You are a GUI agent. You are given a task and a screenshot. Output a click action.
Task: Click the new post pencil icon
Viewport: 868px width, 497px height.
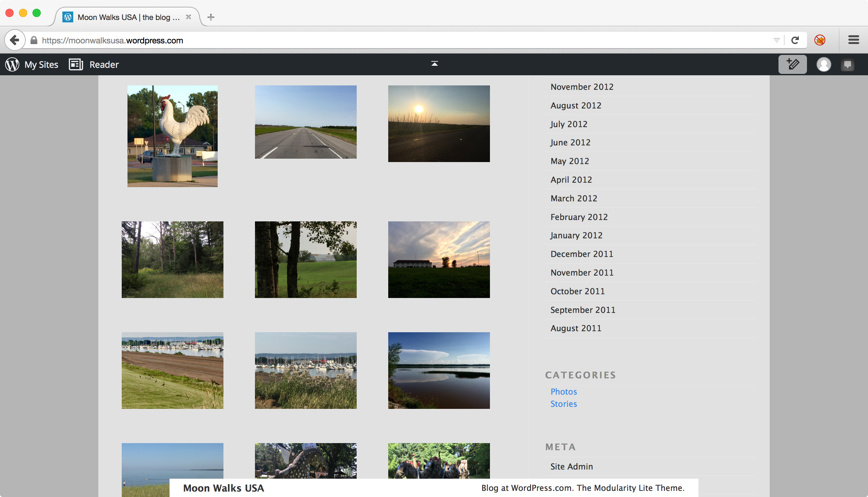[x=792, y=64]
